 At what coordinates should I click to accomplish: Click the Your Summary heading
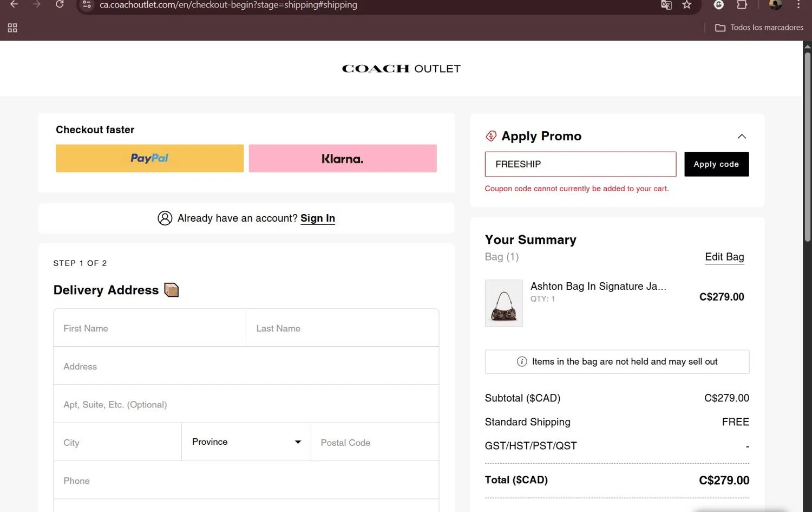(x=531, y=239)
